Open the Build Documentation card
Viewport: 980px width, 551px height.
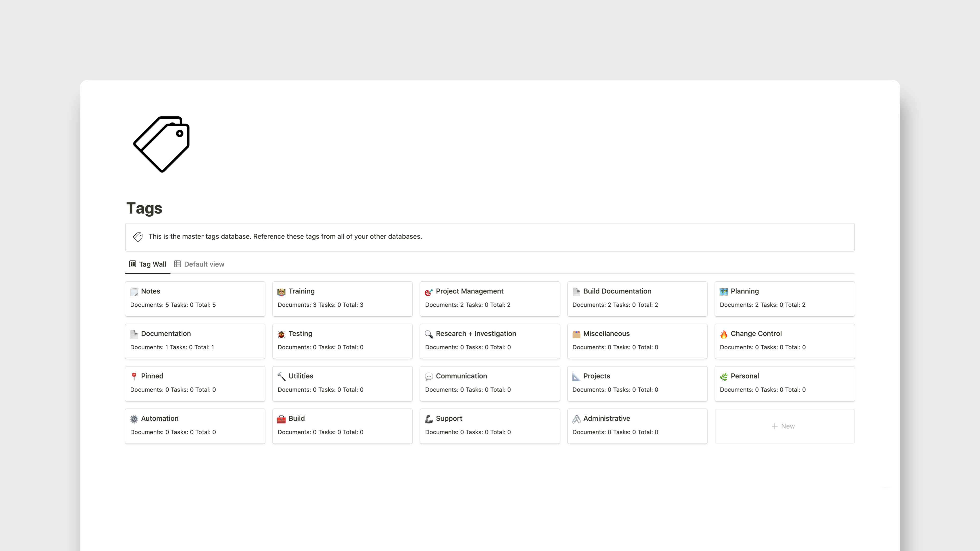[637, 298]
